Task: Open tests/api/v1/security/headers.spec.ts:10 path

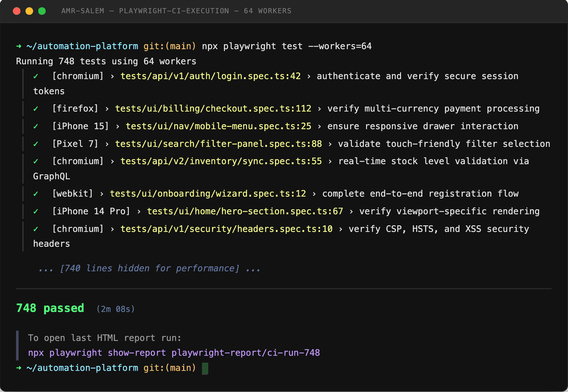Action: click(226, 229)
